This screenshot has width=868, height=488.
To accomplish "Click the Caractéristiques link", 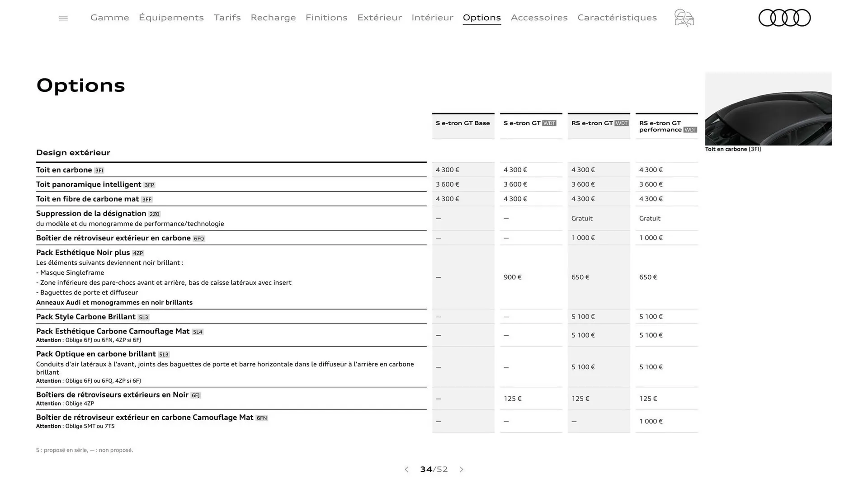I will pos(617,18).
